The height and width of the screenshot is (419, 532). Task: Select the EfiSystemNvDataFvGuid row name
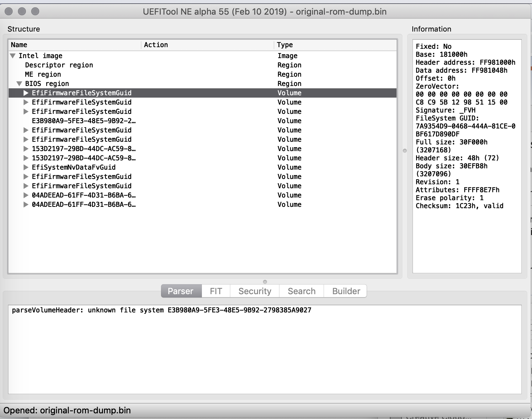74,167
